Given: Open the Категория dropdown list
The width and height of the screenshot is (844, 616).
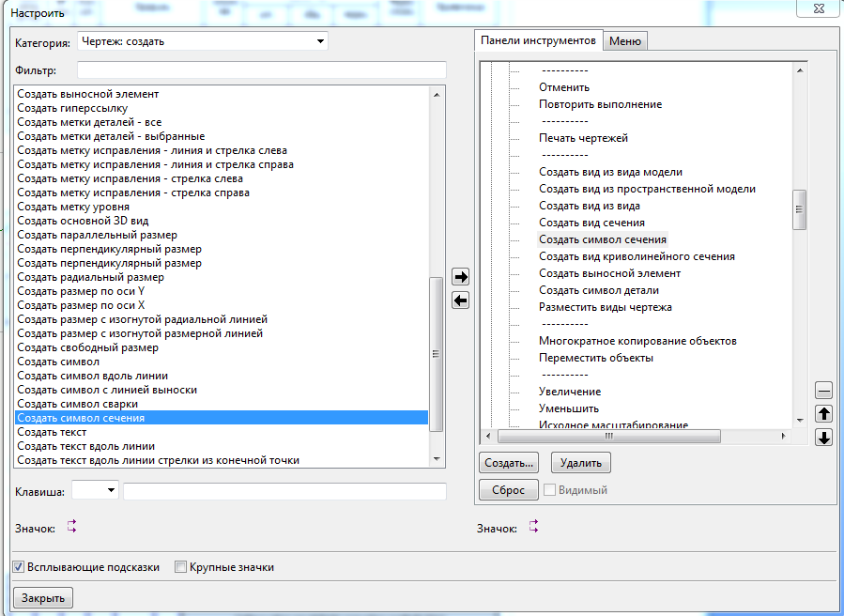Looking at the screenshot, I should (321, 41).
